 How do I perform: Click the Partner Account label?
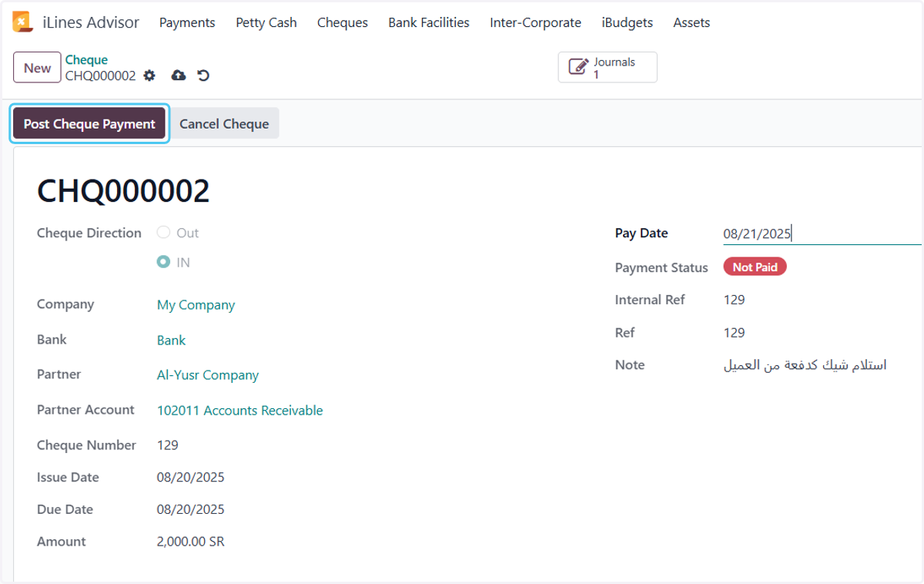[x=85, y=410]
